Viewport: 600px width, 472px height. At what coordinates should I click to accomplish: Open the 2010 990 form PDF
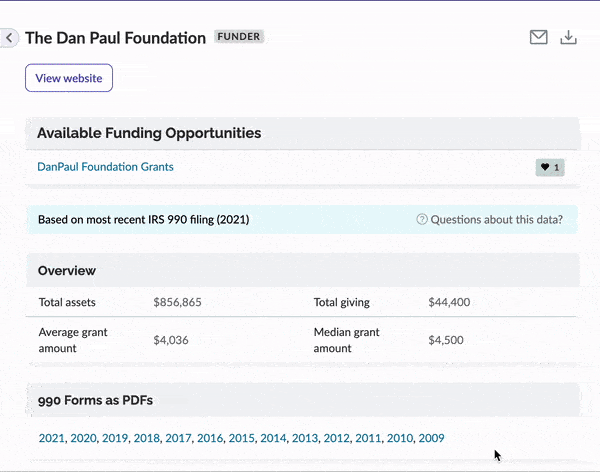click(x=400, y=438)
